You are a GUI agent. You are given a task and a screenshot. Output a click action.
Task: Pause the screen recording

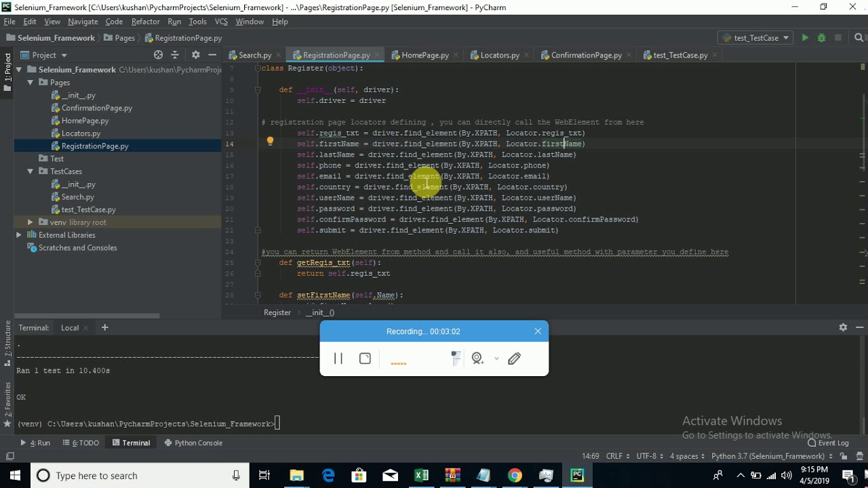coord(338,359)
